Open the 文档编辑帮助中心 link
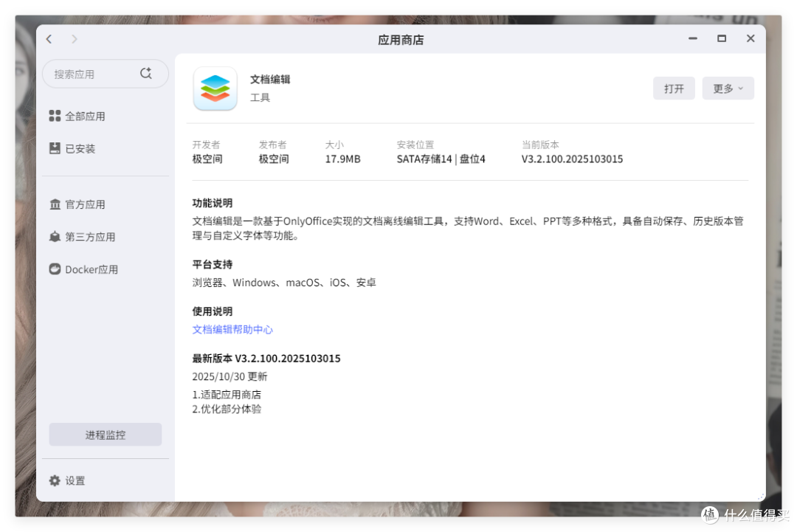Viewport: 797px width, 532px height. 232,330
